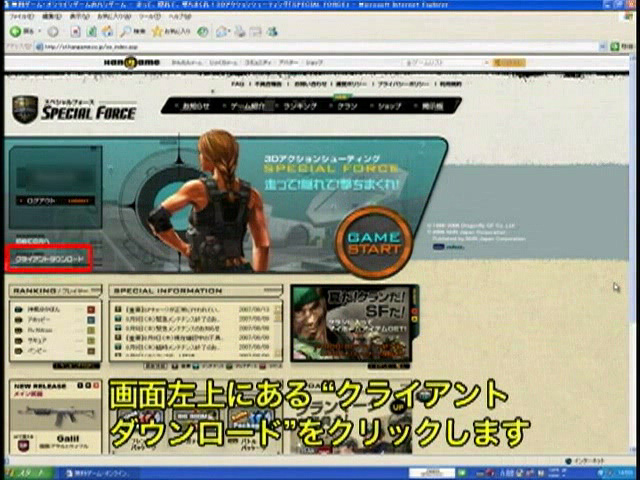Click the クライアントダウンロード button
The image size is (640, 480).
tap(49, 259)
